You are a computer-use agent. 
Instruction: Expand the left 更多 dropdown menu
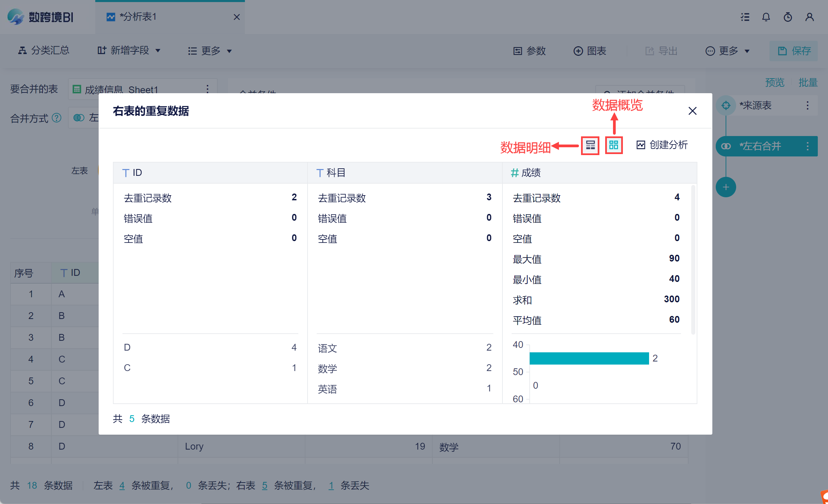click(x=210, y=51)
